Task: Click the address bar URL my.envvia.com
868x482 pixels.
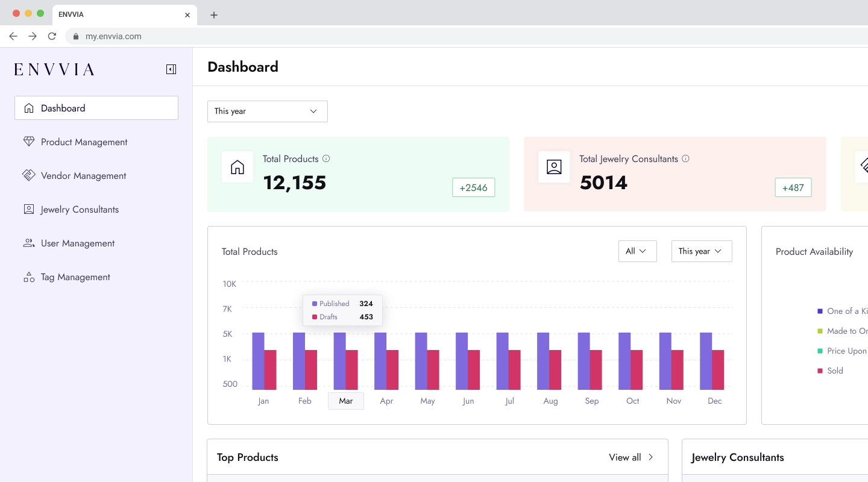Action: pos(113,36)
